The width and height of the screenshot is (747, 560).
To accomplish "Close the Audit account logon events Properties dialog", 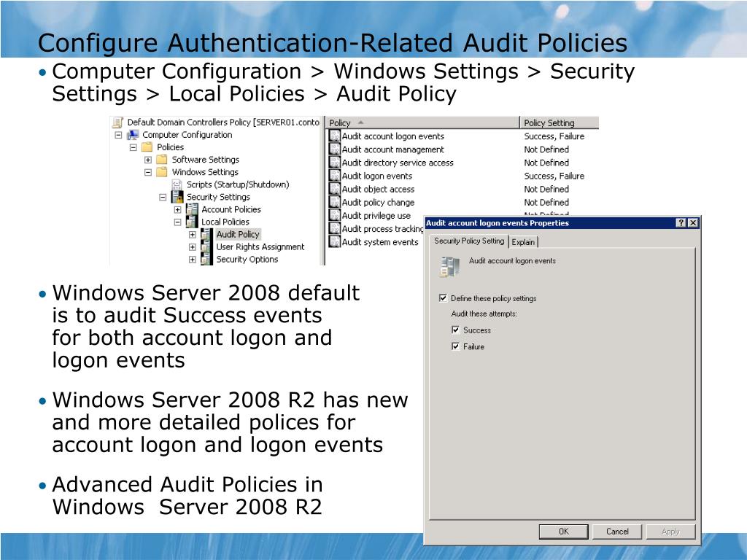I will pyautogui.click(x=694, y=223).
